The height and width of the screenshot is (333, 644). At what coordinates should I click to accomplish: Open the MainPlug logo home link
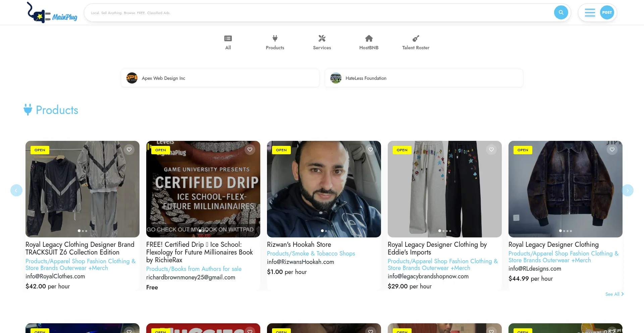(x=52, y=13)
